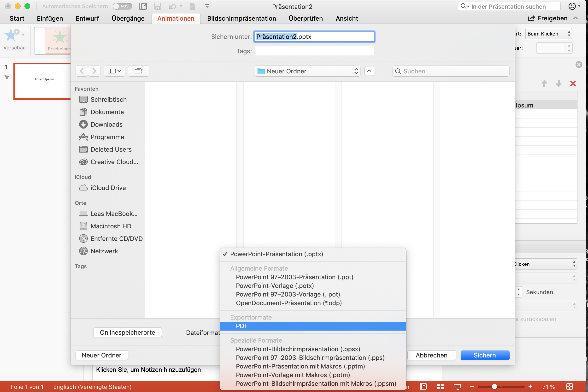Toggle Automatisches Speichern off or on
The height and width of the screenshot is (392, 588).
point(122,6)
